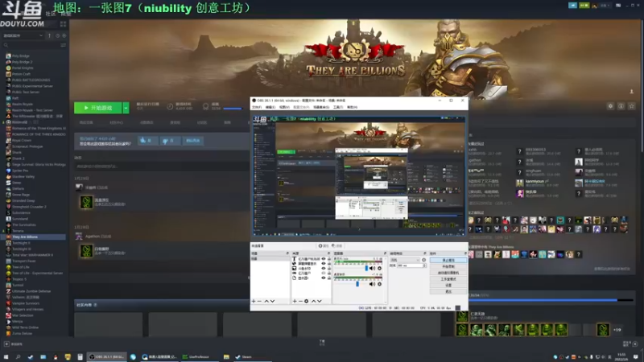Viewport: 644px width, 362px height.
Task: Mute the top audio mixer channel
Action: [372, 269]
